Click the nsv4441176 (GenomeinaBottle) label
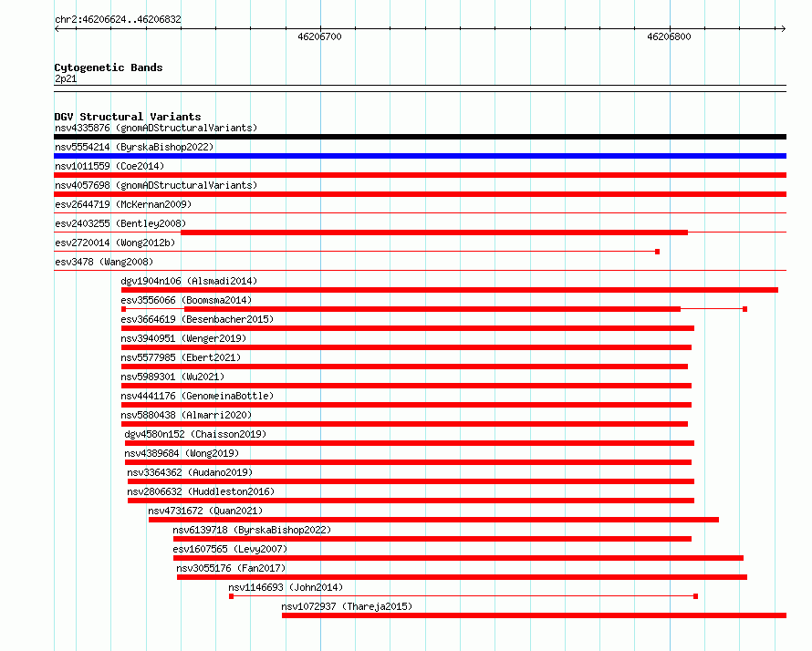The width and height of the screenshot is (812, 651). click(x=197, y=396)
